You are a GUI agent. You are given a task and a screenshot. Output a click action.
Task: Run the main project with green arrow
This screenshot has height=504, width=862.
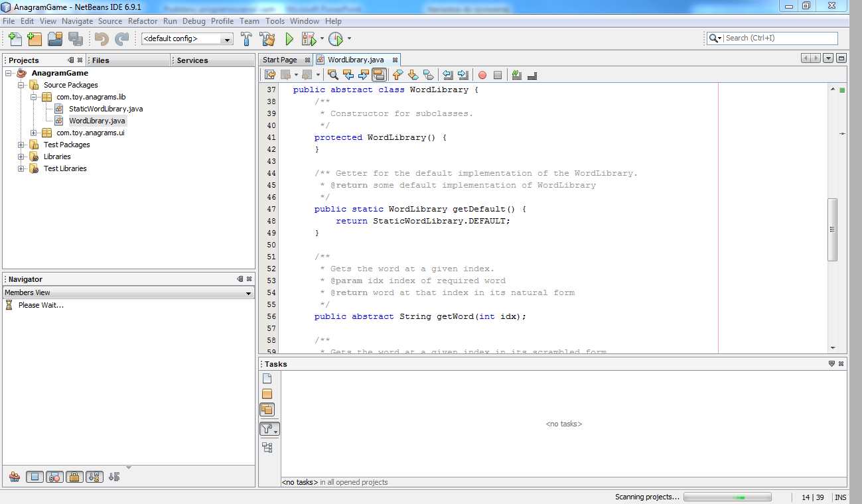[x=289, y=38]
